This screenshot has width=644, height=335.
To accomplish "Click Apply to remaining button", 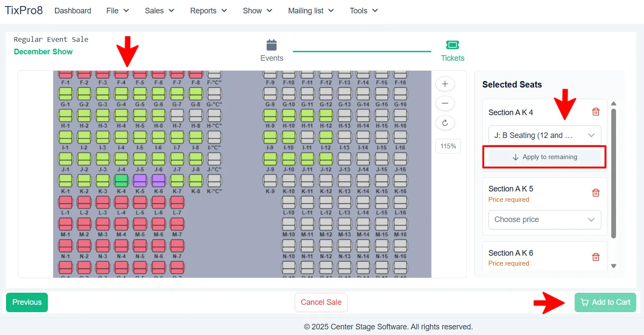I will pos(545,157).
